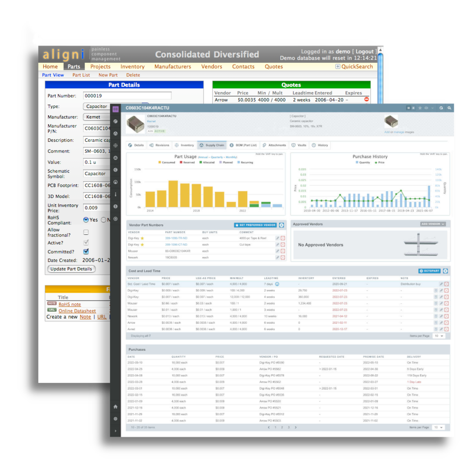Go to Purchases page 3
This screenshot has width=476, height=466.
(289, 427)
